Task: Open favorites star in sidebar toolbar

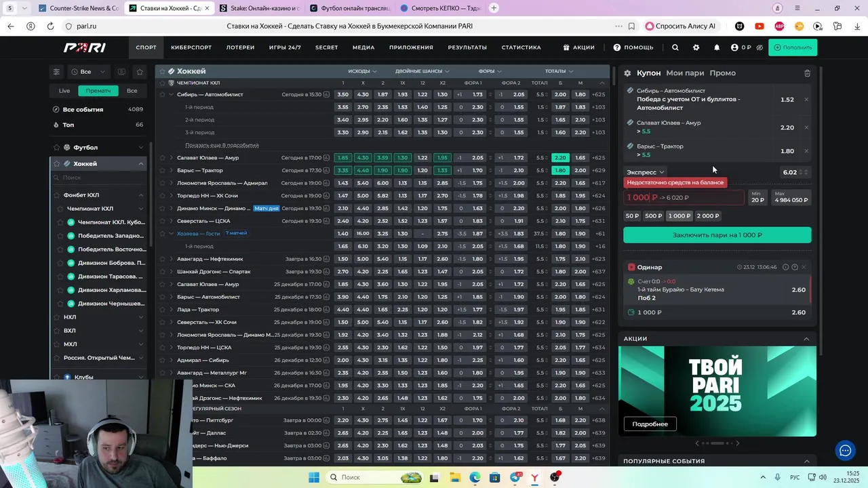Action: (140, 72)
